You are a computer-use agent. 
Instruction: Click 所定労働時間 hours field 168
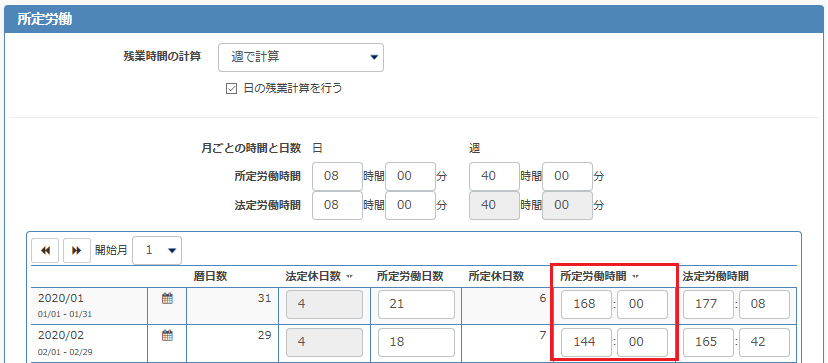(586, 304)
